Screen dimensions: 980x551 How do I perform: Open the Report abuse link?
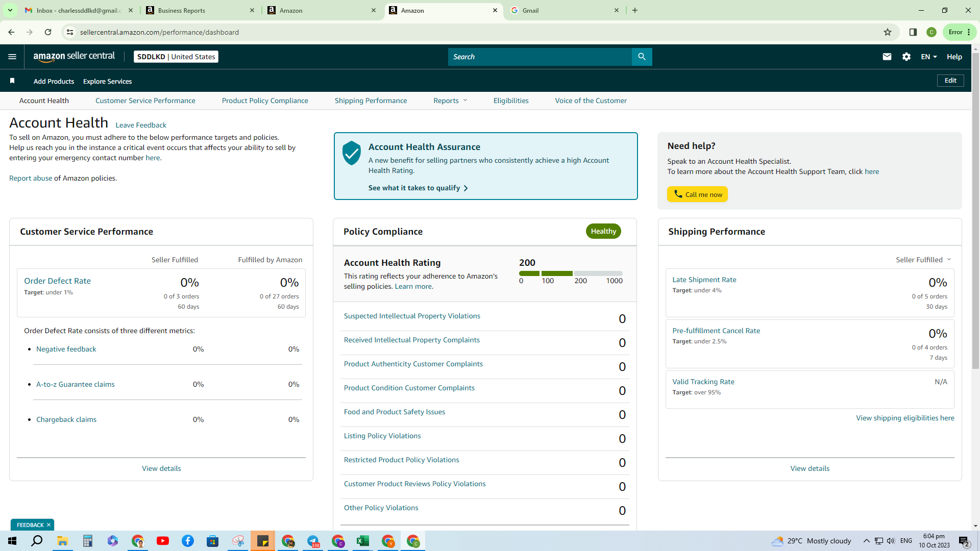coord(31,178)
